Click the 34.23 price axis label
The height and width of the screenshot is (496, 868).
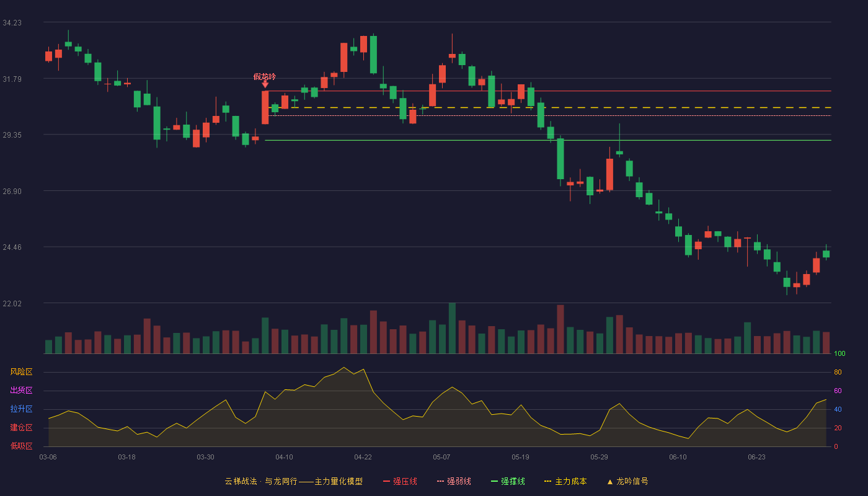pos(12,23)
